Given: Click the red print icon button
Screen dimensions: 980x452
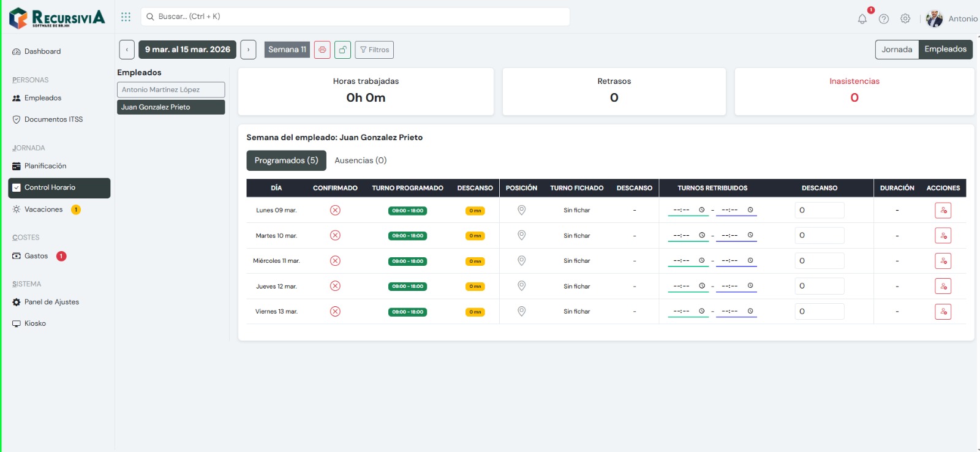Looking at the screenshot, I should pyautogui.click(x=322, y=50).
